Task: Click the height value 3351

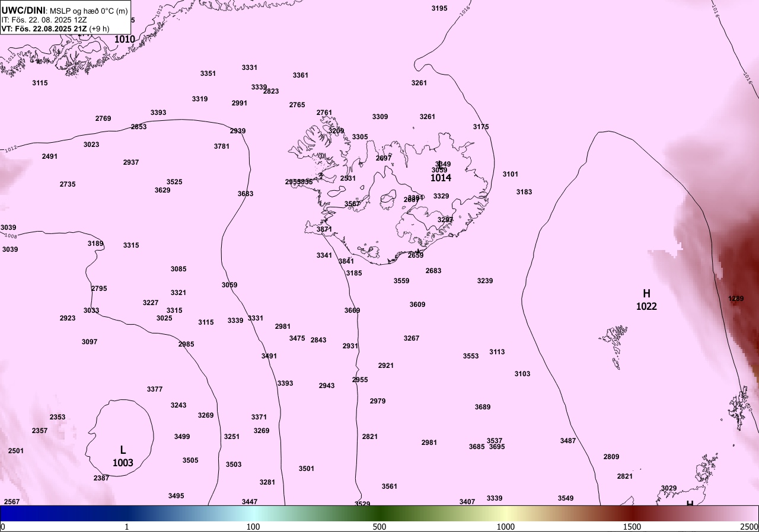Action: pyautogui.click(x=208, y=73)
